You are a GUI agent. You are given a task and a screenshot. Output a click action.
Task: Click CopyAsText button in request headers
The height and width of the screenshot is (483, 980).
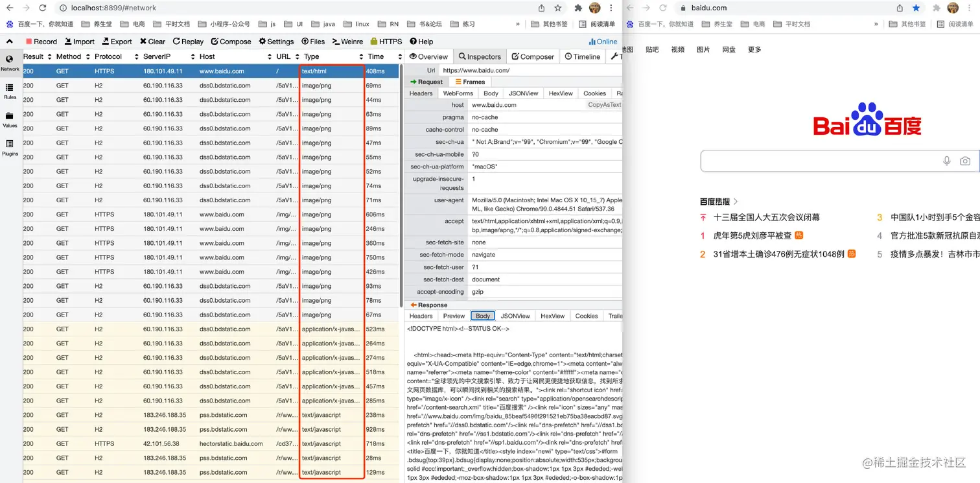pos(604,104)
